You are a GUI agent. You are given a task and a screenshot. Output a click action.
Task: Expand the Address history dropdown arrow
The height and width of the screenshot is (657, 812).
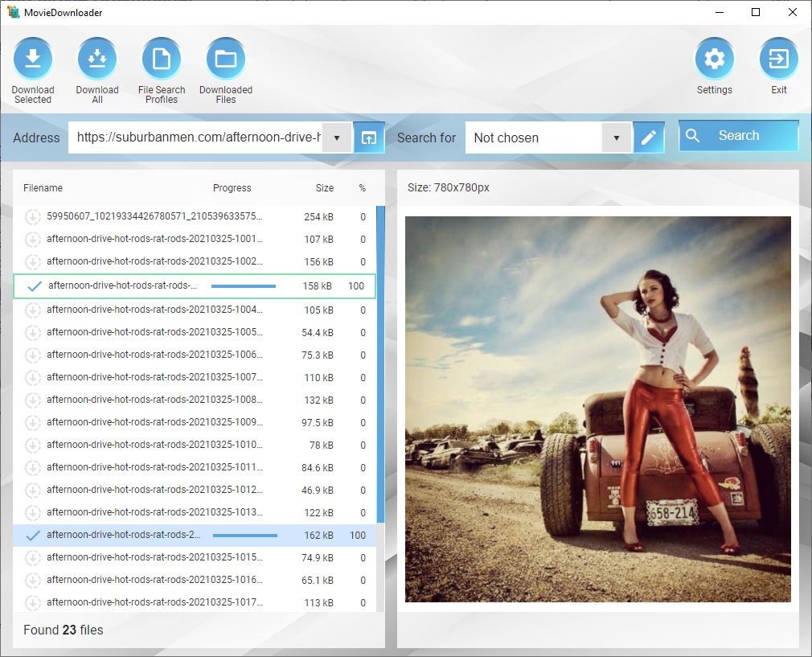coord(337,138)
